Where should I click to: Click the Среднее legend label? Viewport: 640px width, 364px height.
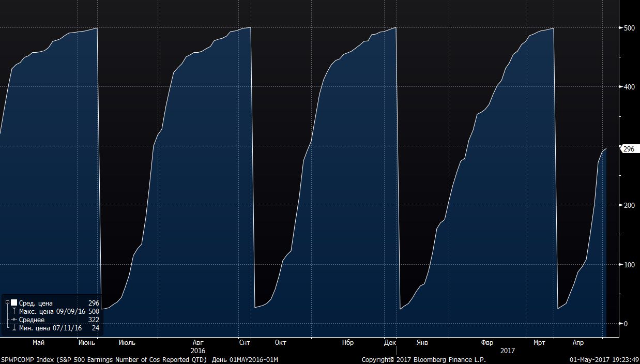point(32,320)
